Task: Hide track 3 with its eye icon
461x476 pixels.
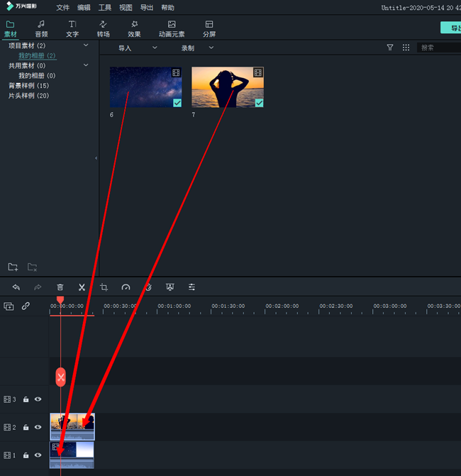Action: (38, 399)
